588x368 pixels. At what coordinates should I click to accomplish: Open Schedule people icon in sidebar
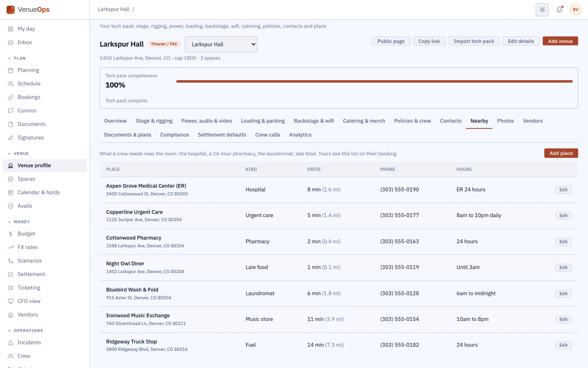tap(11, 84)
